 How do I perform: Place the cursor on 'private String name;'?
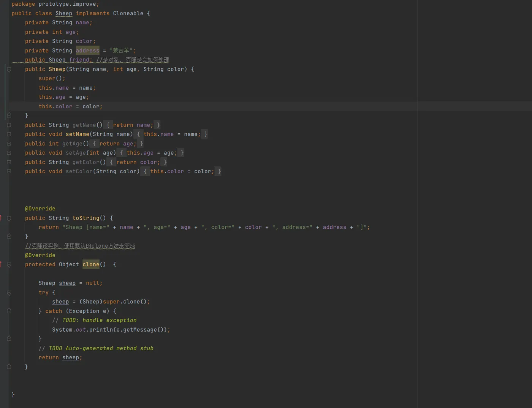click(x=59, y=23)
